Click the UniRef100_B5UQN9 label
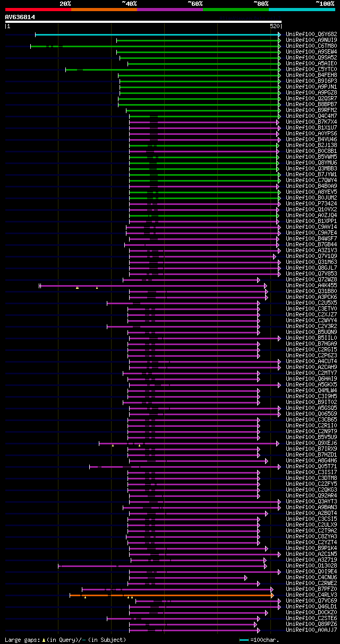340x644 pixels. pyautogui.click(x=311, y=332)
